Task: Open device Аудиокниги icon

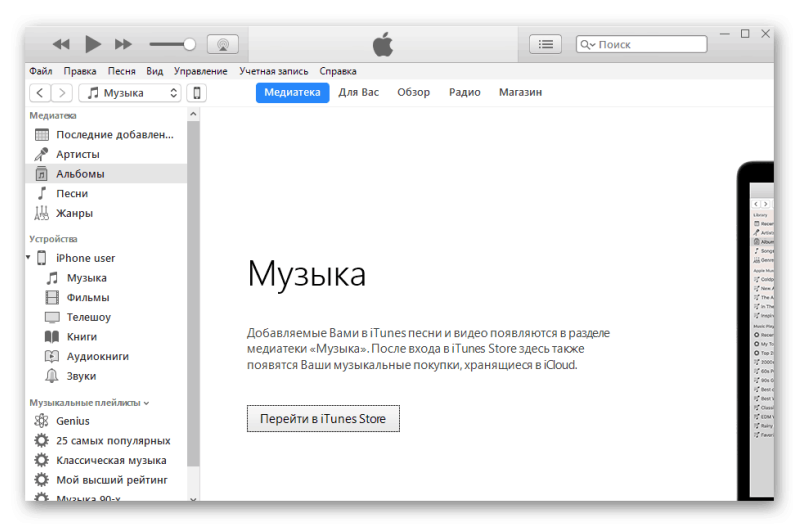Action: click(52, 356)
